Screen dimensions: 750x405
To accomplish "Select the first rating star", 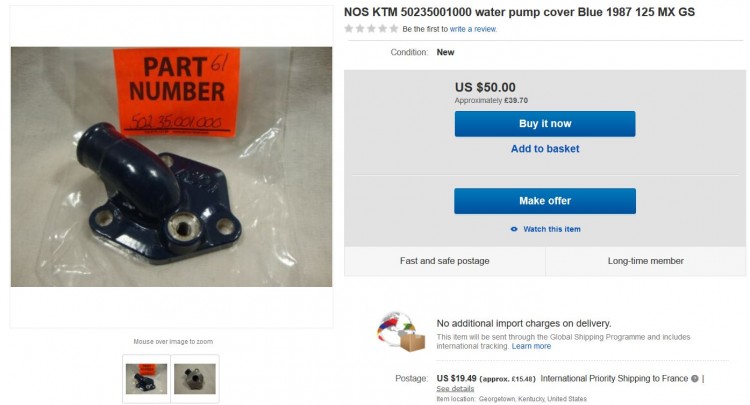I will click(349, 29).
